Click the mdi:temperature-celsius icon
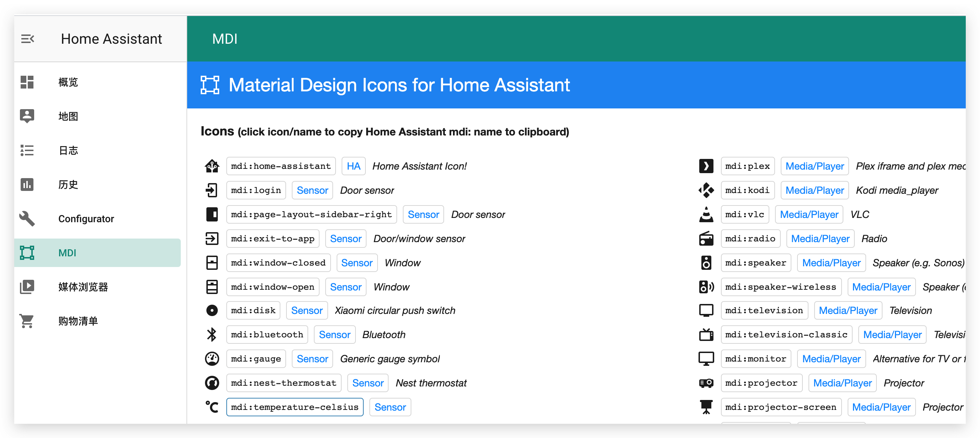The width and height of the screenshot is (980, 438). (212, 407)
